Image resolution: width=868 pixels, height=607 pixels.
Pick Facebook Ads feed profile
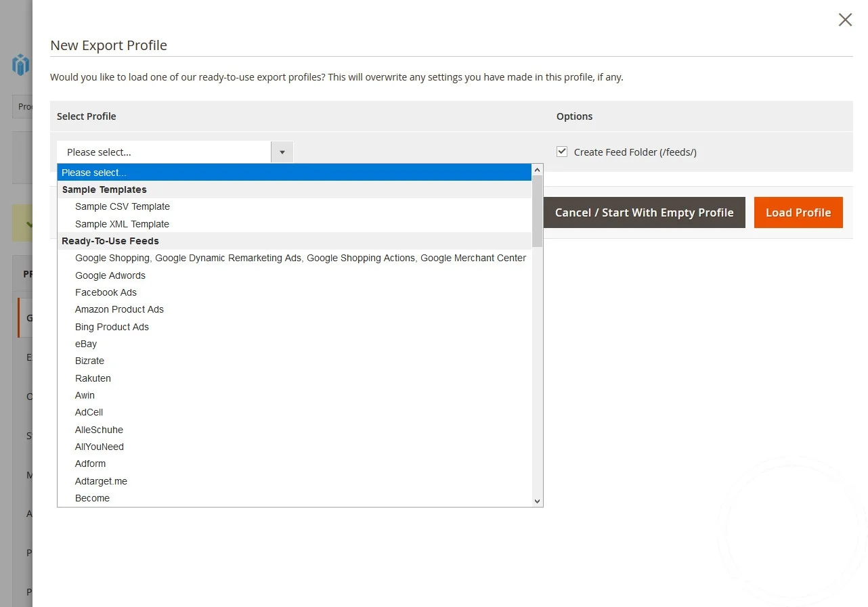click(106, 292)
